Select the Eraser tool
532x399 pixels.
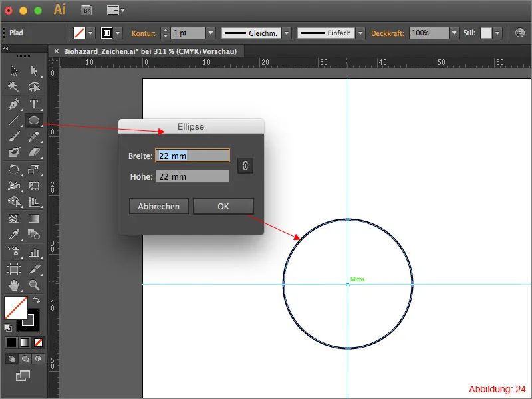(34, 152)
